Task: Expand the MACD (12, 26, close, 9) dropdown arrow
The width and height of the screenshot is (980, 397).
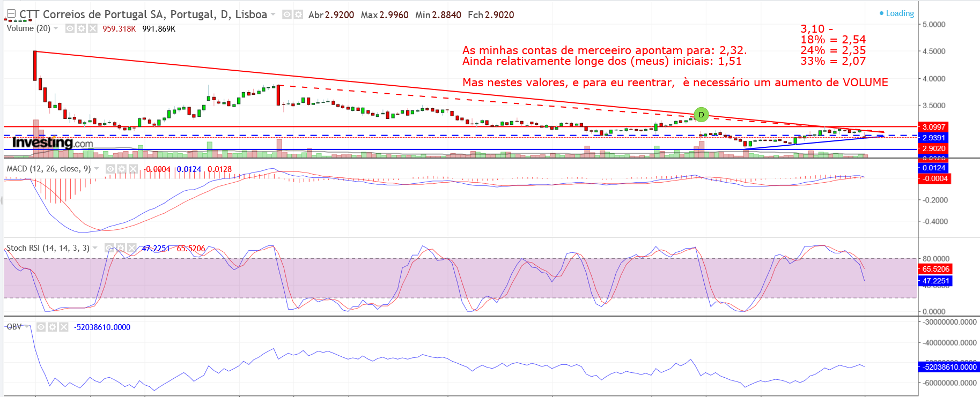Action: tap(97, 169)
